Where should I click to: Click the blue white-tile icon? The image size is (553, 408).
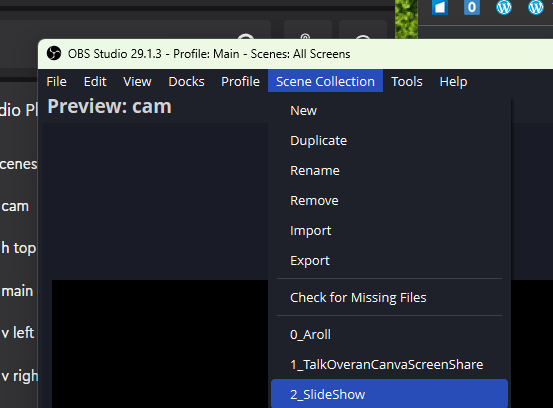click(440, 7)
